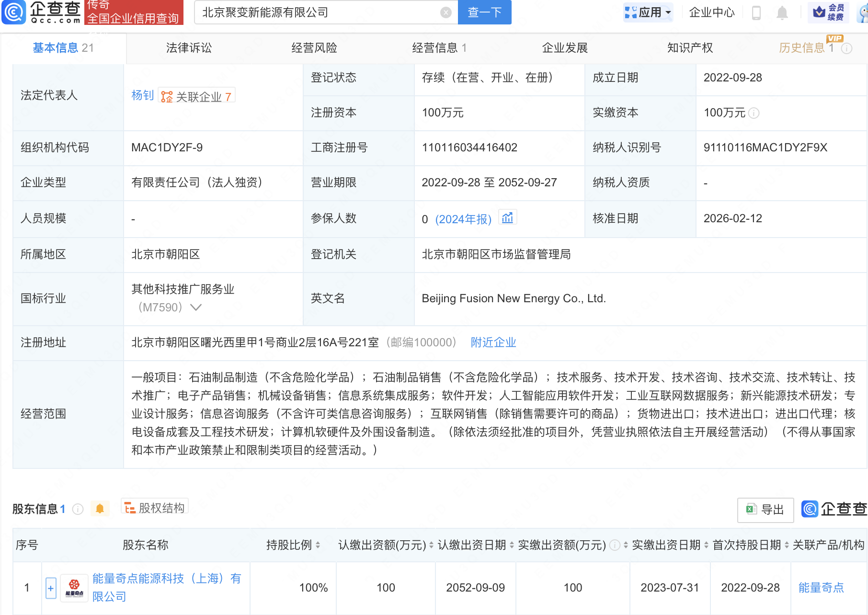
Task: Export shareholder data with 导出 button
Action: tap(765, 510)
